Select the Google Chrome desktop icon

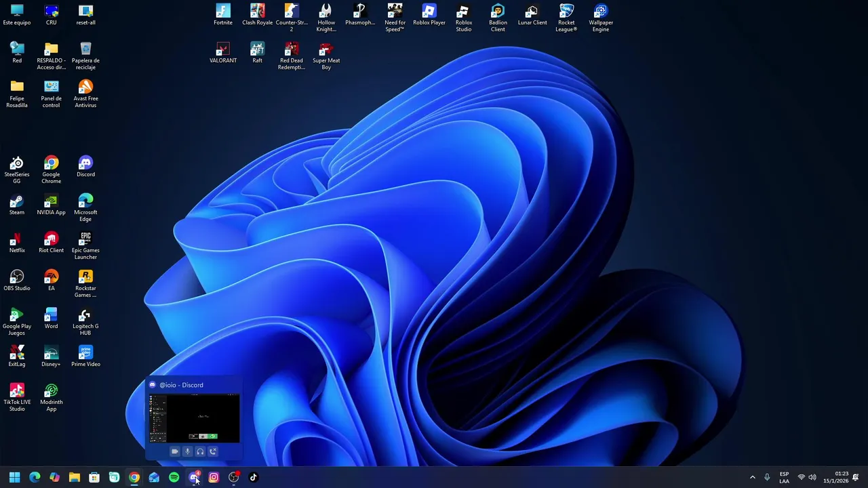pos(52,169)
